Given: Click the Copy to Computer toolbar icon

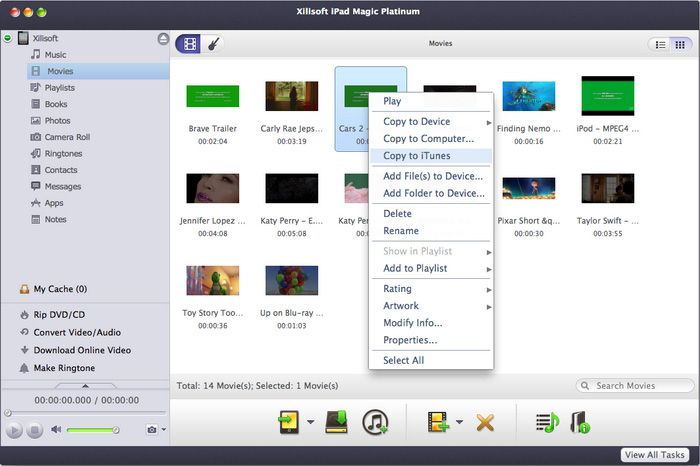Looking at the screenshot, I should pos(335,421).
